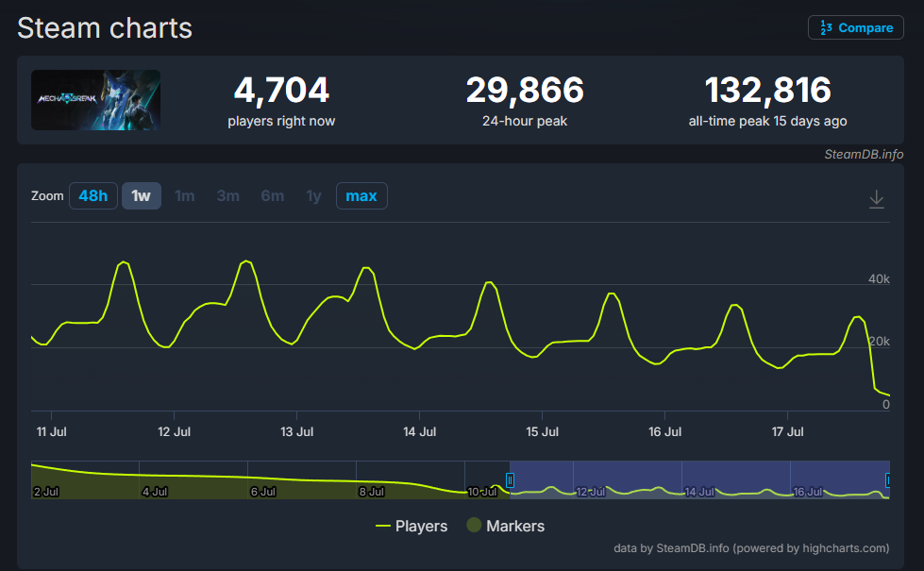The width and height of the screenshot is (924, 571).
Task: Click the 17 Jul axis label
Action: pos(787,432)
